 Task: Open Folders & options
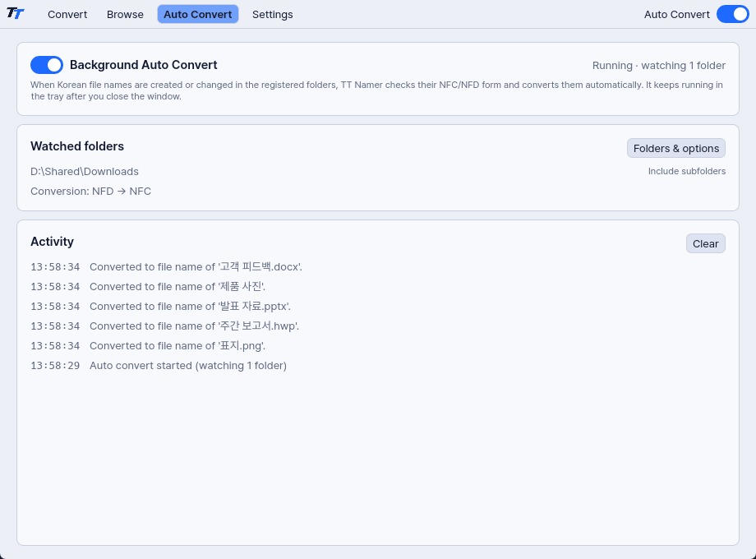click(x=676, y=149)
